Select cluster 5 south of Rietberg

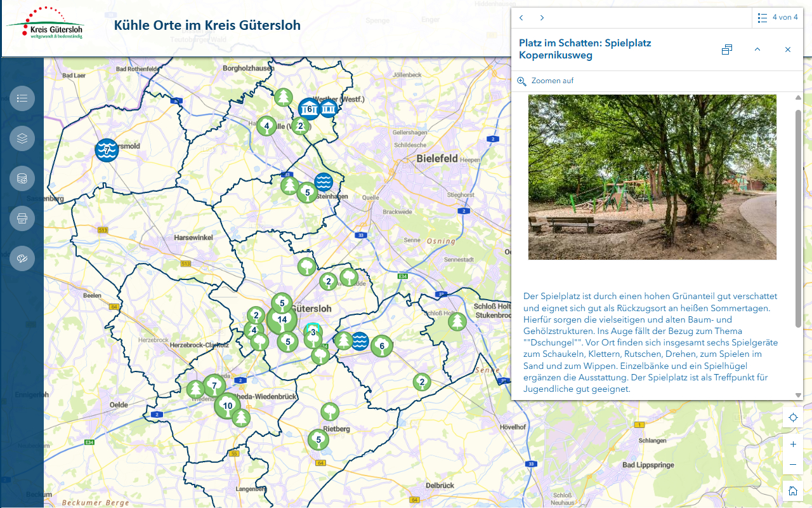pyautogui.click(x=318, y=439)
